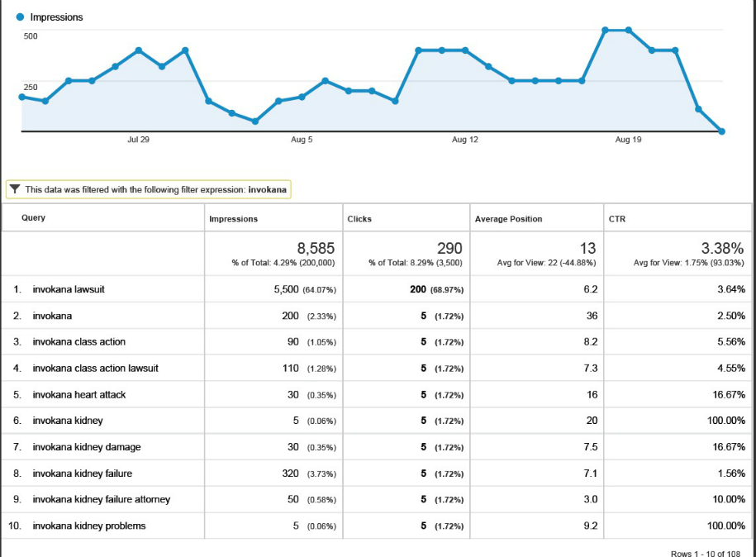Click 'invokana kidney problems' query
The height and width of the screenshot is (557, 756).
89,526
